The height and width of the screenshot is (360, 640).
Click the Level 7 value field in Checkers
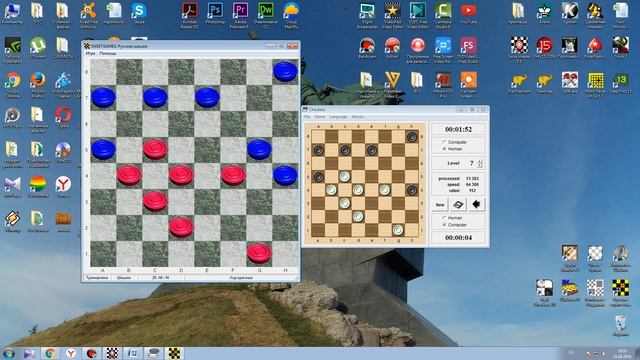pyautogui.click(x=471, y=163)
